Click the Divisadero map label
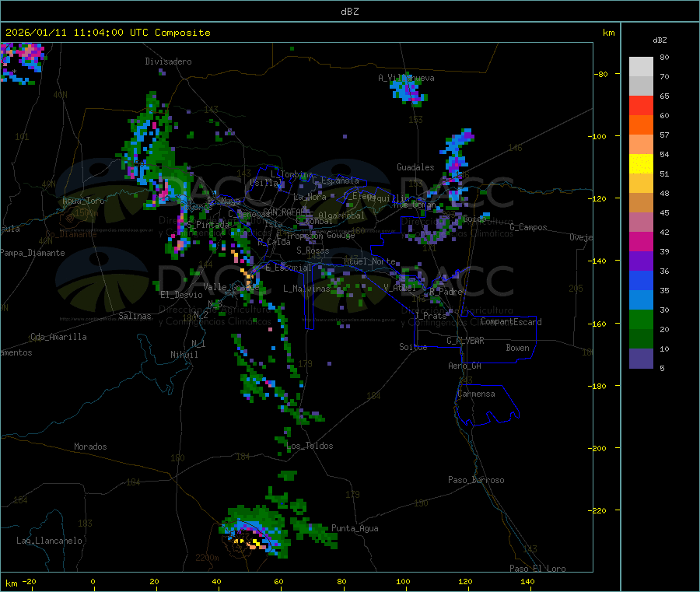 tap(168, 61)
